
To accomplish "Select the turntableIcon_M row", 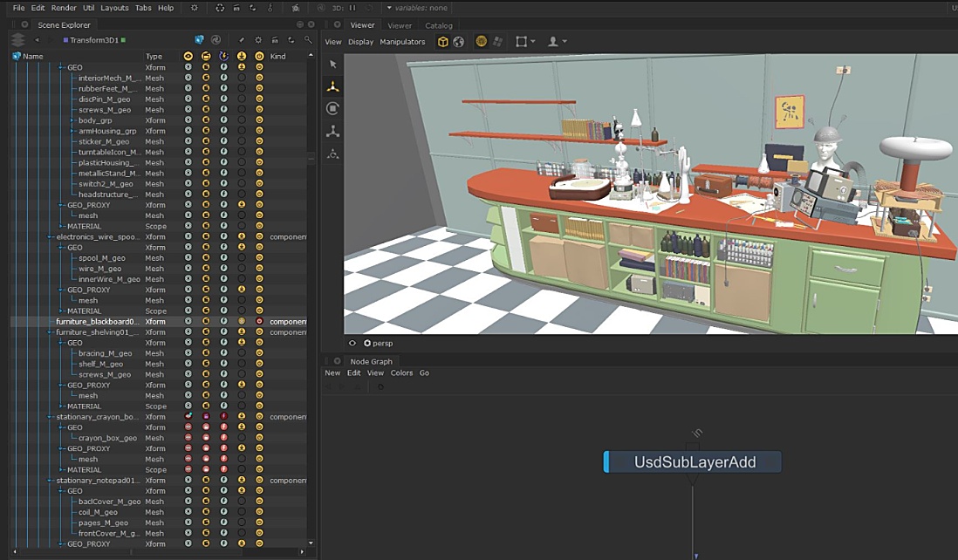I will pyautogui.click(x=158, y=152).
